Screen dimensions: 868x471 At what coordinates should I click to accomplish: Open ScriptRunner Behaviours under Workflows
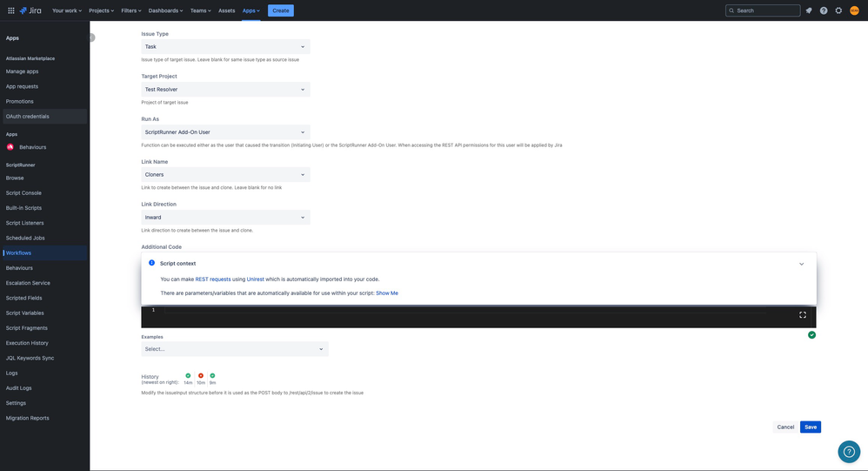pos(19,267)
